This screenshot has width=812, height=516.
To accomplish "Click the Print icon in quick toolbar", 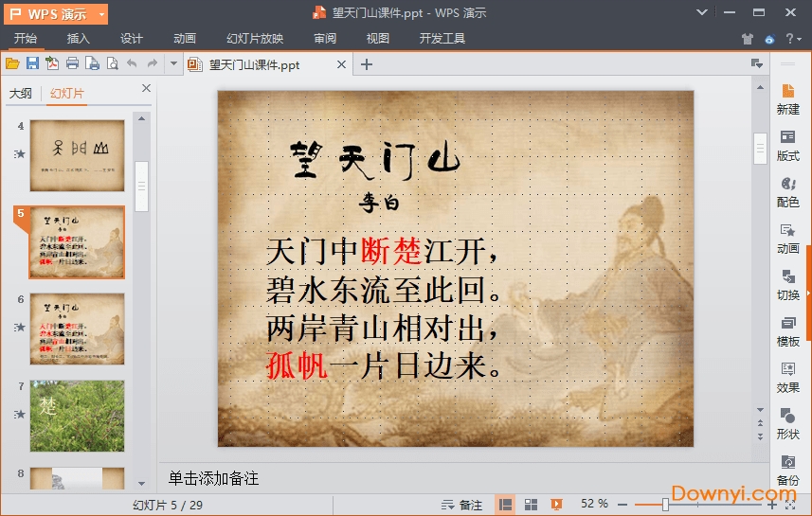I will [x=73, y=63].
